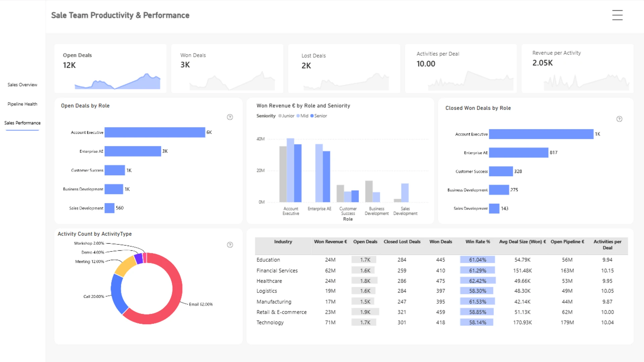Viewport: 644px width, 362px height.
Task: Select the Open Deals KPI card
Action: pyautogui.click(x=110, y=68)
